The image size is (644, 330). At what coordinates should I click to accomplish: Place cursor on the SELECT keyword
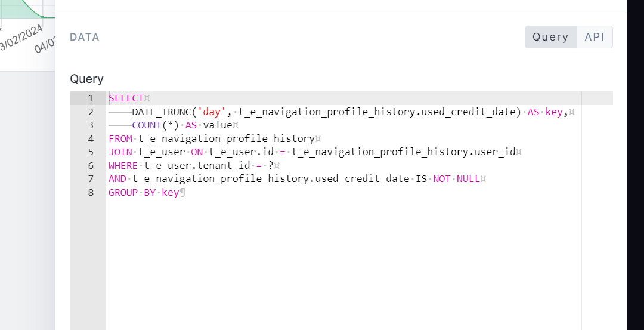(126, 98)
